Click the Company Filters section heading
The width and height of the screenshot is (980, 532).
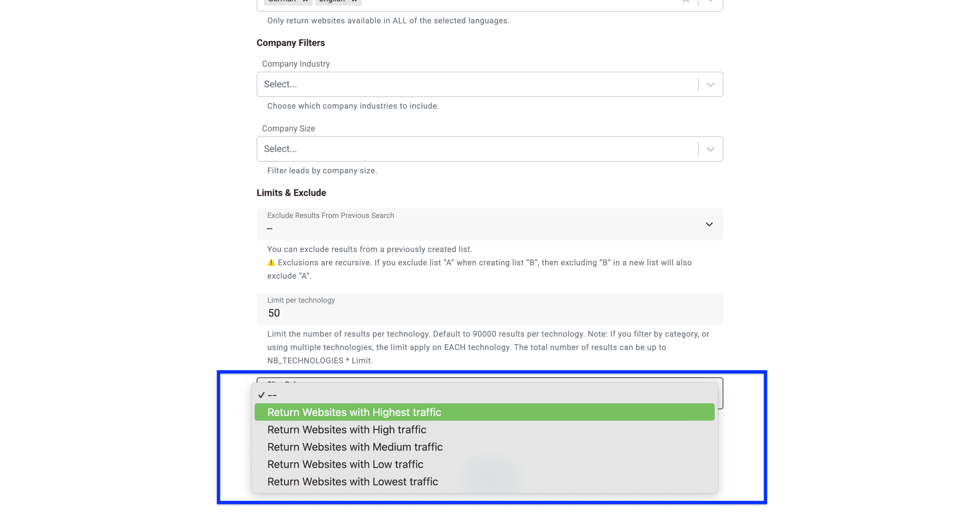coord(291,43)
